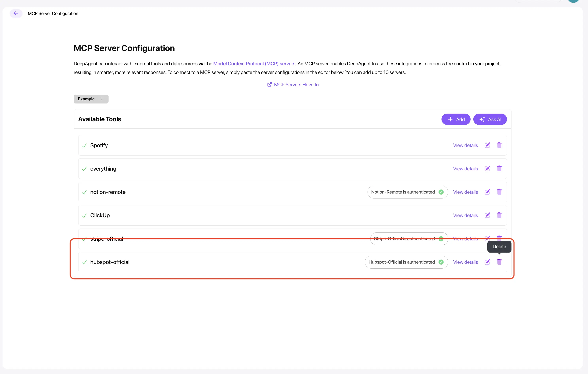
Task: Click the Add server button
Action: (456, 119)
